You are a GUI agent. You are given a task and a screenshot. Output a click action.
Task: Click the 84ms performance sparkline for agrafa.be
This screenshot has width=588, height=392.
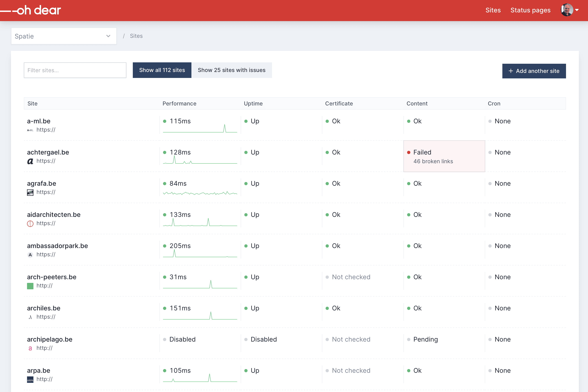200,193
